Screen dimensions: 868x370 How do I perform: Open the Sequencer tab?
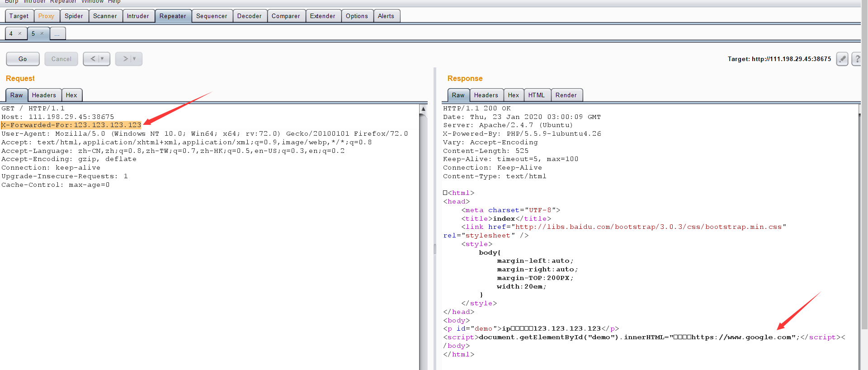212,16
